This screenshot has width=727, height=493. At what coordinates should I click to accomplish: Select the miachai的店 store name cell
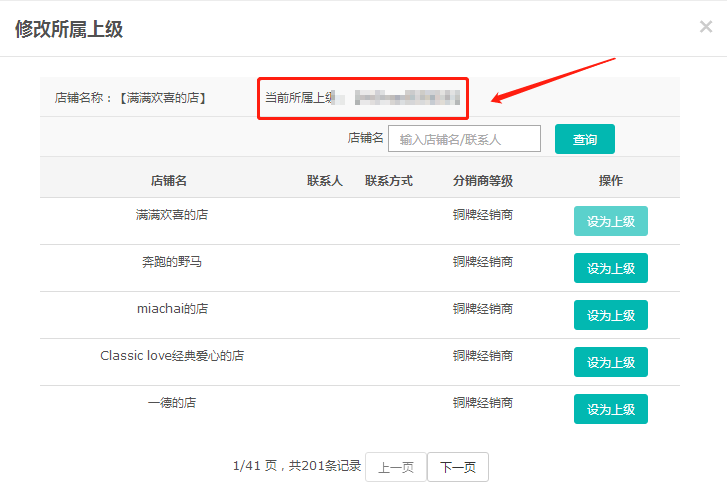[x=172, y=309]
